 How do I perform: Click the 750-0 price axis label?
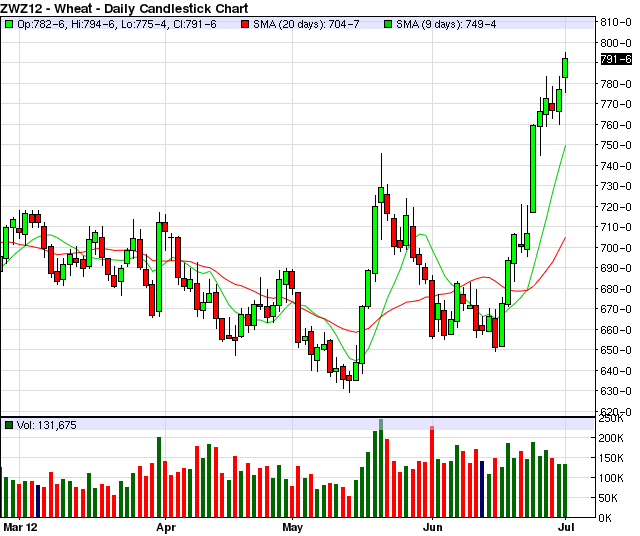pos(616,145)
